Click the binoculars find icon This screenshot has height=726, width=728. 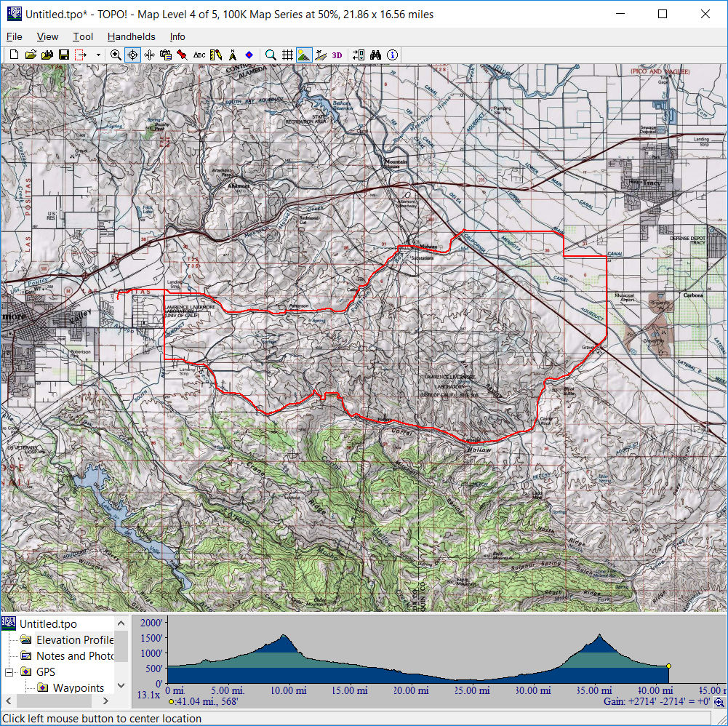click(x=376, y=55)
